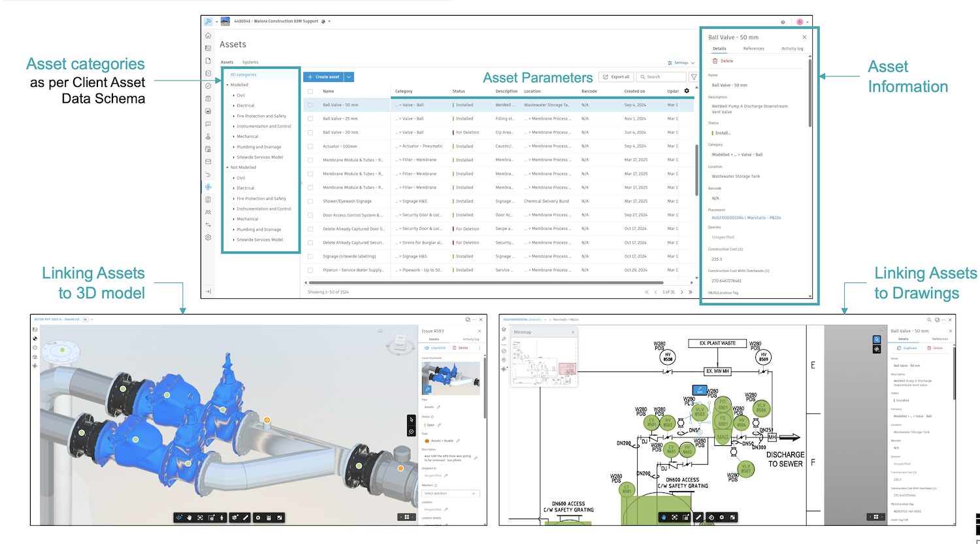Click the Unpublish button in Issue #593 panel

[436, 348]
